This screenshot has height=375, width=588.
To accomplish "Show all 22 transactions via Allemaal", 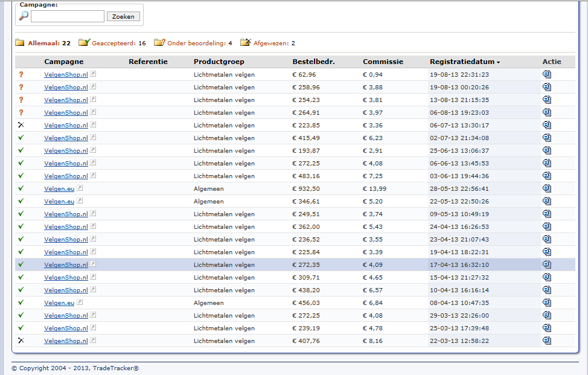I will (x=49, y=43).
